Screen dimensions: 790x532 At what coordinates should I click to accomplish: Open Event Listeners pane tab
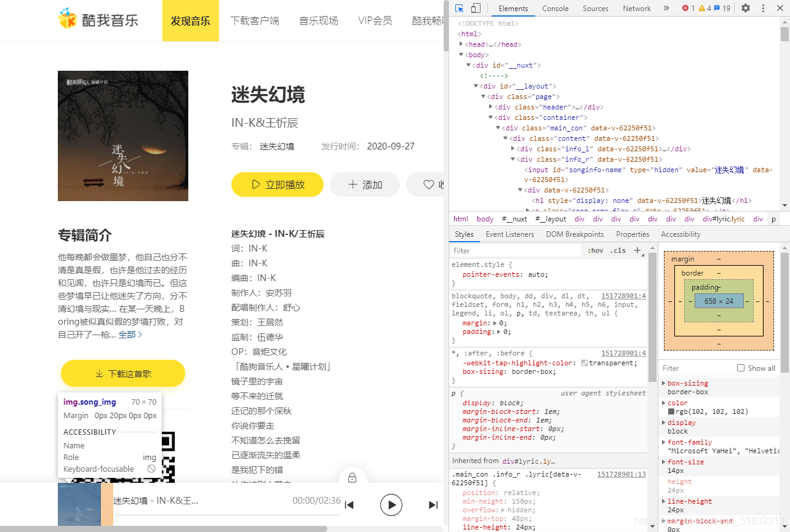point(510,234)
